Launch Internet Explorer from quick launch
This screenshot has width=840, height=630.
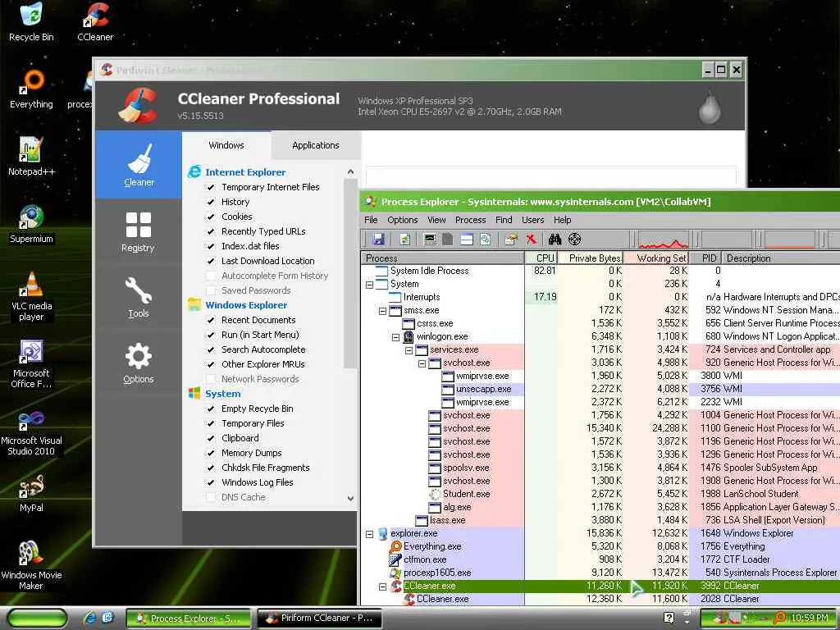click(89, 618)
